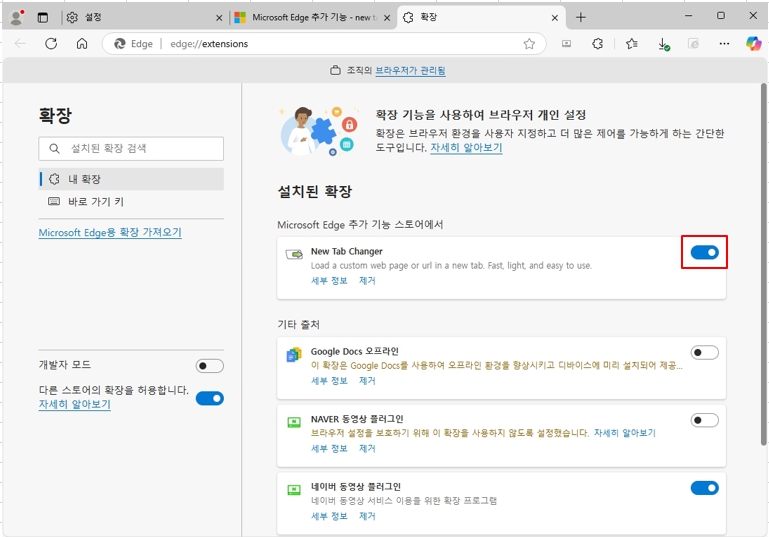Disable the New Tab Changer toggle
This screenshot has width=769, height=537.
coord(704,252)
